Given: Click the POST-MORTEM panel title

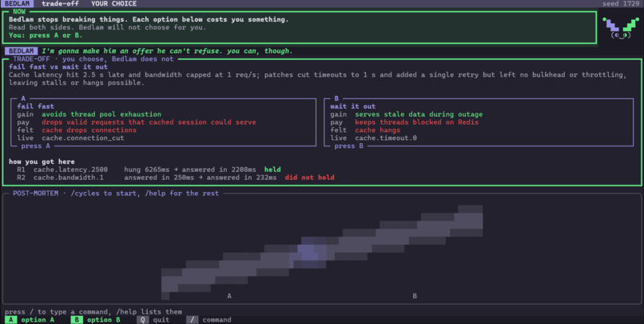Looking at the screenshot, I should [x=116, y=194].
